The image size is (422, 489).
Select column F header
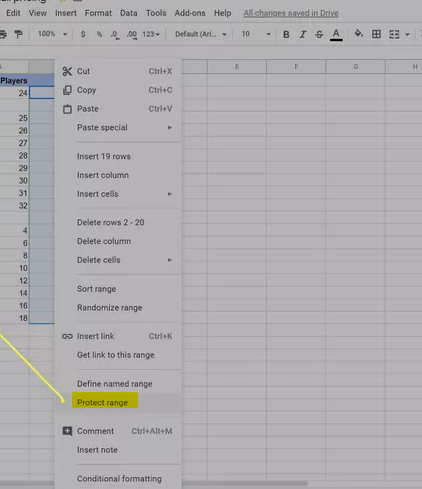pyautogui.click(x=296, y=67)
